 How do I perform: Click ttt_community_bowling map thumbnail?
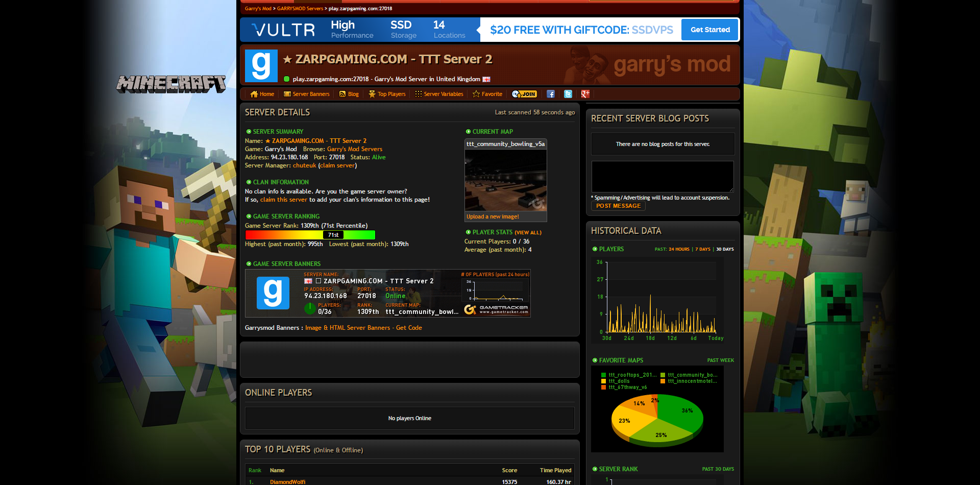tap(506, 180)
